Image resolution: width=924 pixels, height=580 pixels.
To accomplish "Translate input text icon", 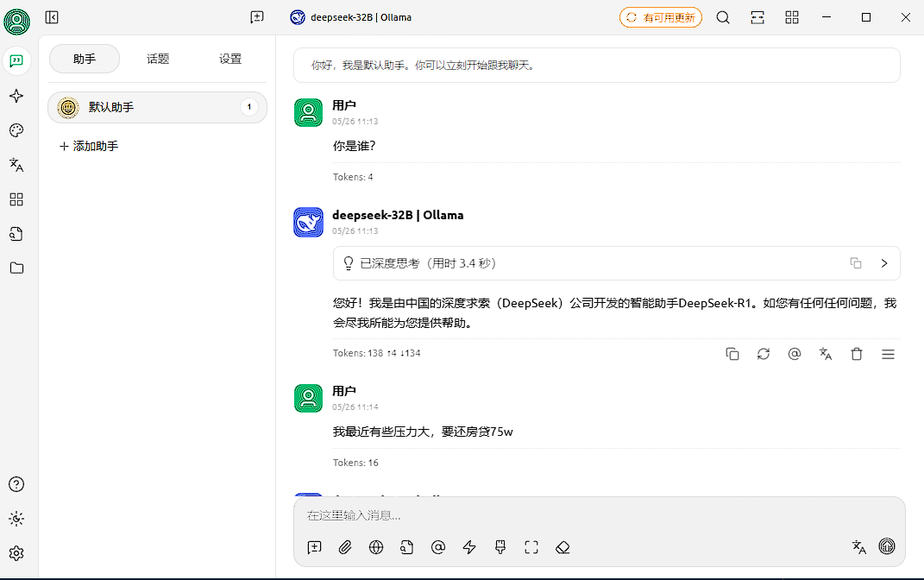I will (859, 547).
